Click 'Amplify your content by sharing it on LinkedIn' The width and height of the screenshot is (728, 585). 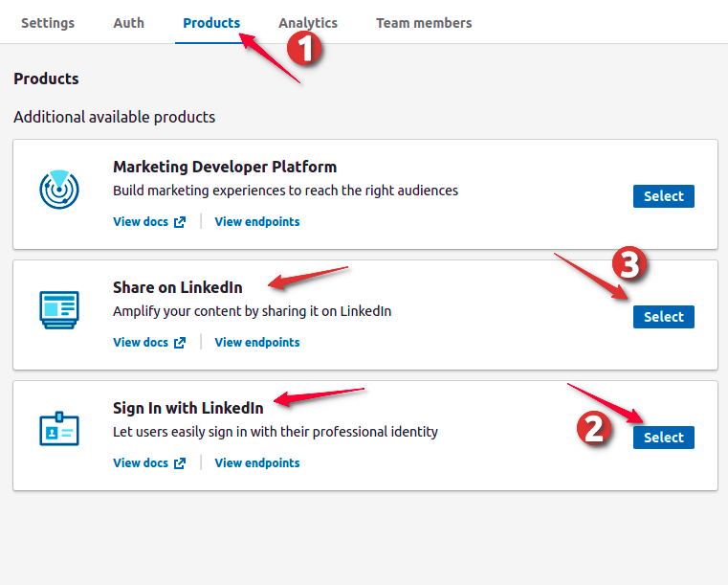coord(253,311)
